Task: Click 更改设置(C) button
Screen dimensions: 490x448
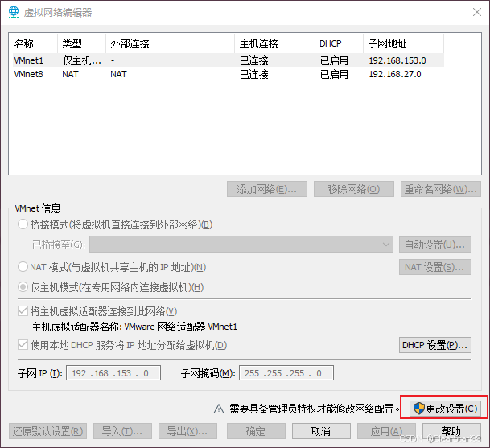Action: pyautogui.click(x=445, y=409)
